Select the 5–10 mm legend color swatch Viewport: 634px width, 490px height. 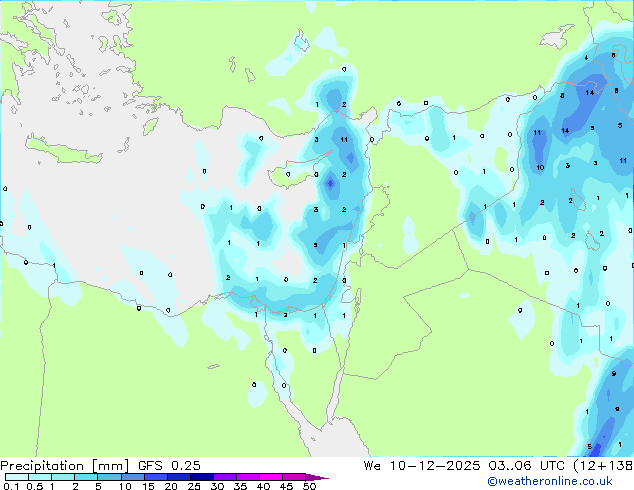point(109,477)
